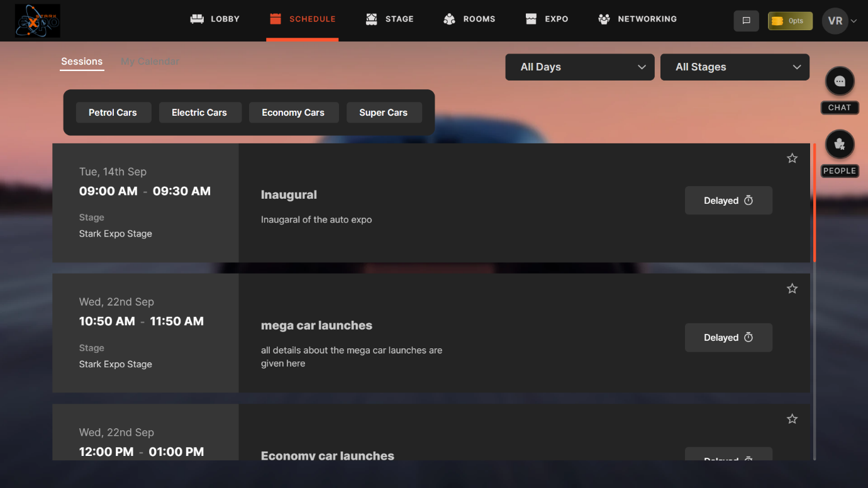Select the Sessions tab
This screenshot has width=868, height=488.
coord(82,62)
